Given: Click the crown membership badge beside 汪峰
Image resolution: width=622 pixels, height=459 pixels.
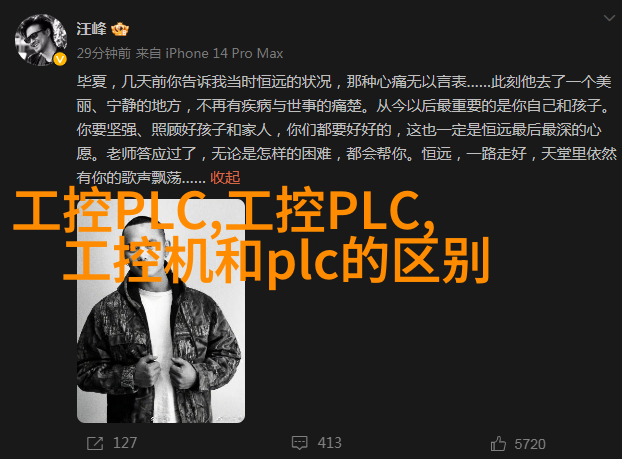Looking at the screenshot, I should (x=120, y=29).
